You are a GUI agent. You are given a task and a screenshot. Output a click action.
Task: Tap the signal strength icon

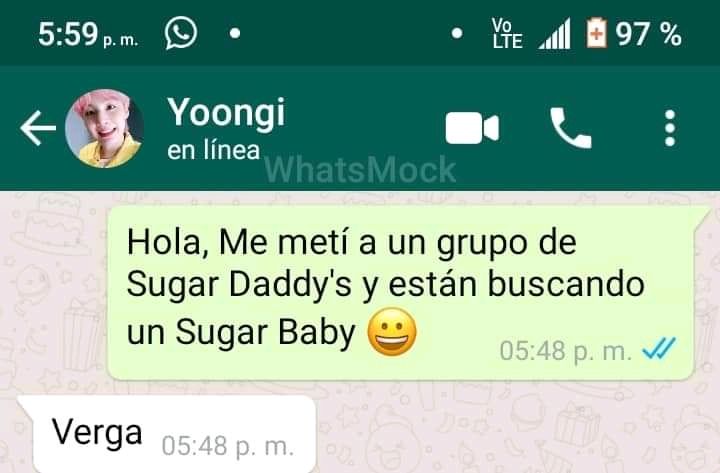pos(555,34)
